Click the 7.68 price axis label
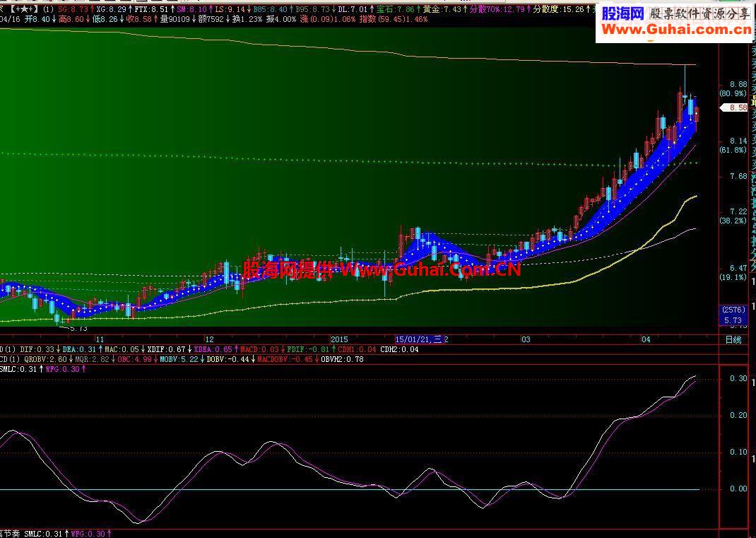 pos(738,176)
